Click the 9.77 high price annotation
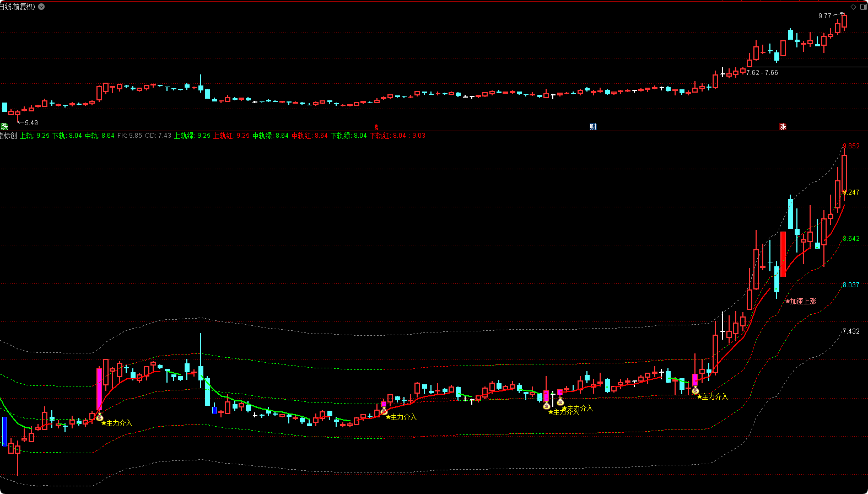 point(824,16)
